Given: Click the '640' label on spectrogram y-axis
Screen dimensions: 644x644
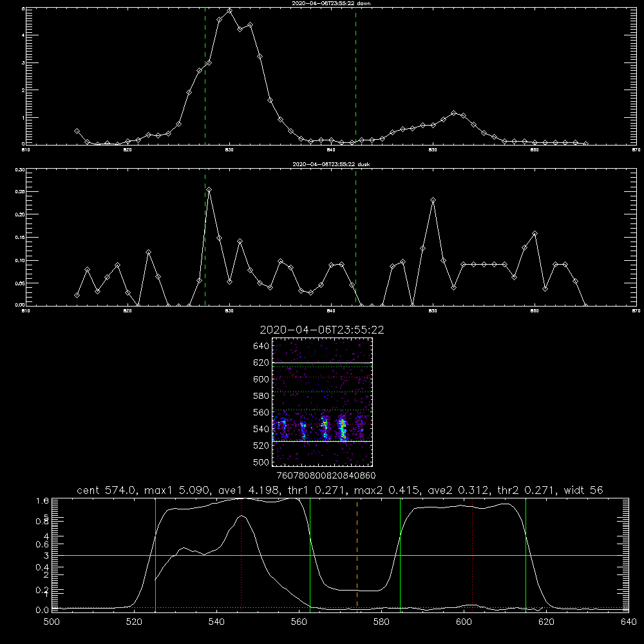Looking at the screenshot, I should (x=261, y=346).
